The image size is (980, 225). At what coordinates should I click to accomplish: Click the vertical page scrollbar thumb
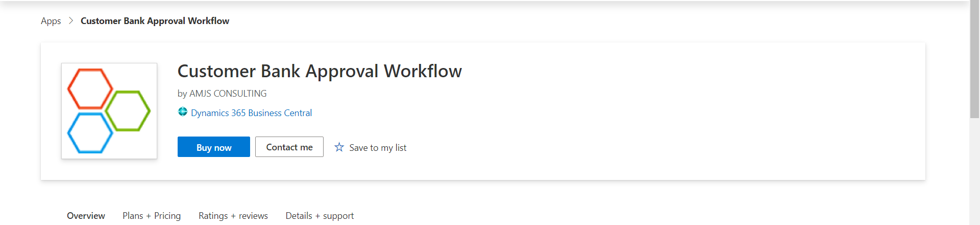pos(974,59)
